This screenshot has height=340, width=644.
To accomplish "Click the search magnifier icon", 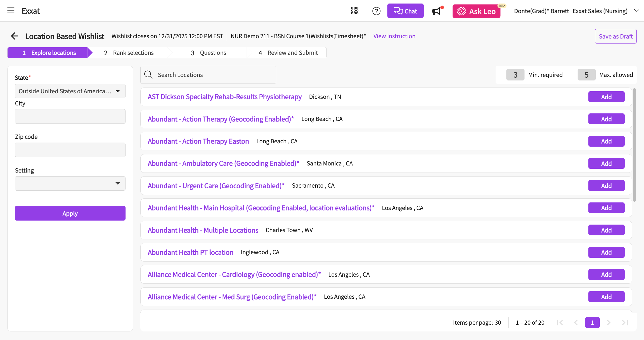I will pyautogui.click(x=148, y=75).
